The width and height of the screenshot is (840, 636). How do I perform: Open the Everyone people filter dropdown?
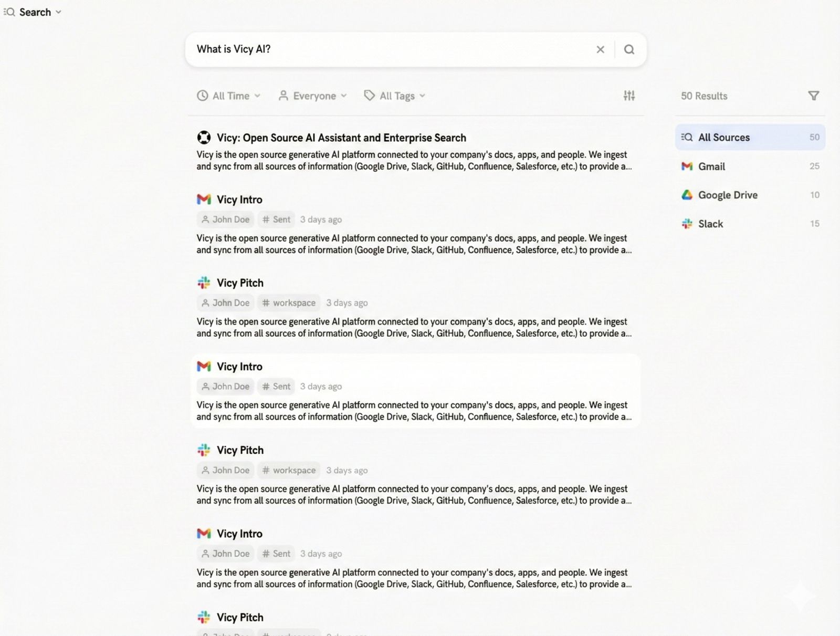(x=312, y=96)
